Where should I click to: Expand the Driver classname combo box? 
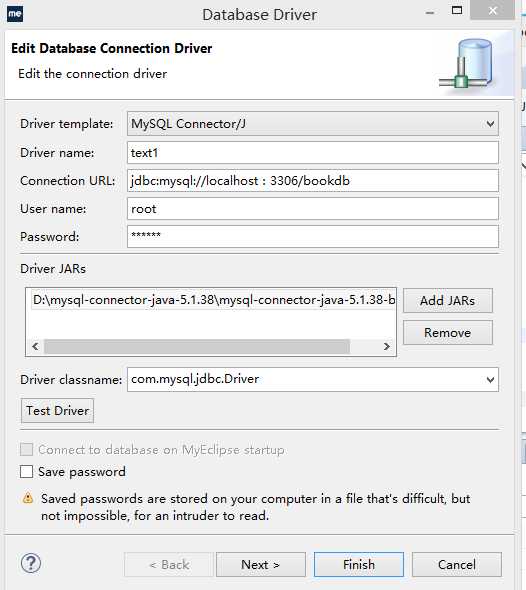(x=490, y=380)
